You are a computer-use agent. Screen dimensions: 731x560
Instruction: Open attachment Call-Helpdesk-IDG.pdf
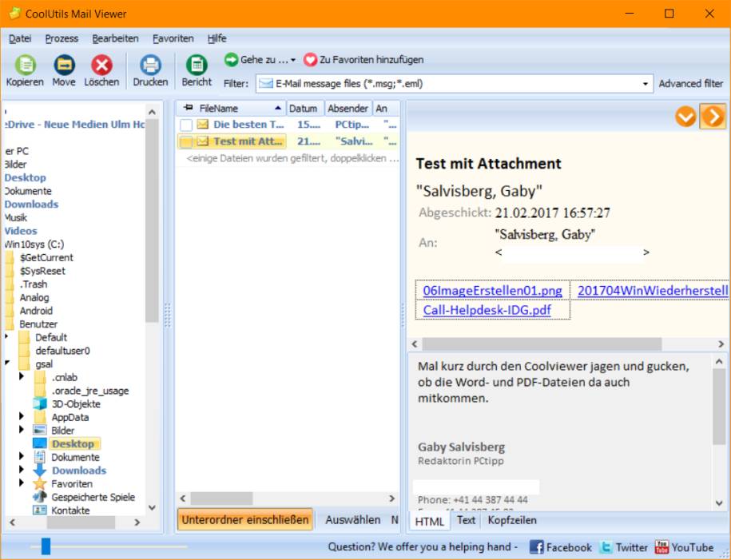(487, 310)
